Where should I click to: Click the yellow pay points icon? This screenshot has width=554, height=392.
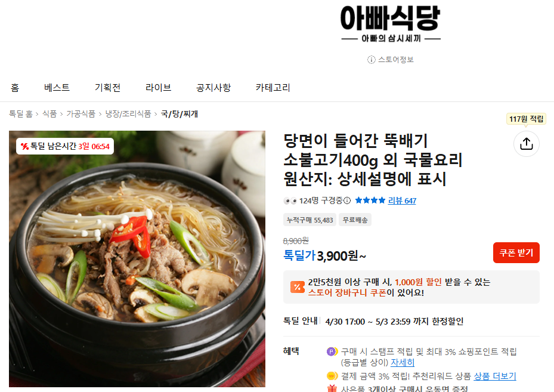click(x=332, y=375)
